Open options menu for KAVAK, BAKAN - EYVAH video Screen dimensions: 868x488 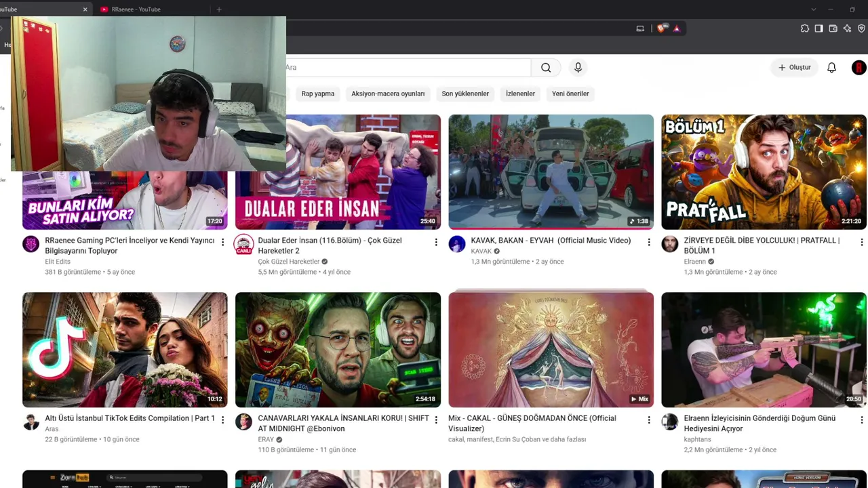coord(649,242)
